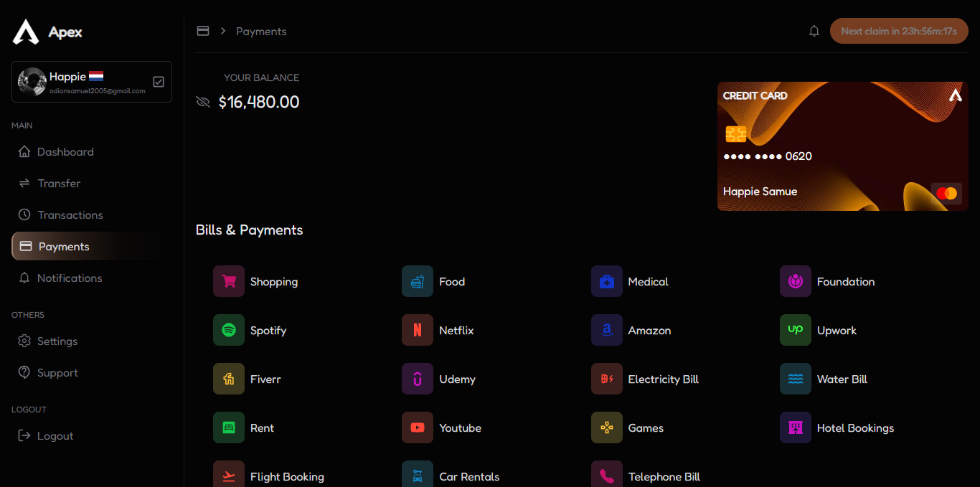The image size is (980, 487).
Task: Click the Amazon logo icon
Action: pyautogui.click(x=607, y=330)
